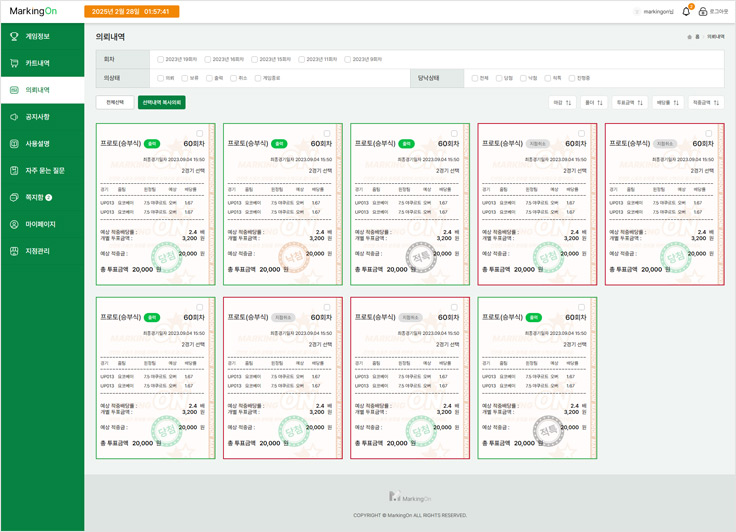Tick the 보류 status checkbox

pyautogui.click(x=185, y=78)
